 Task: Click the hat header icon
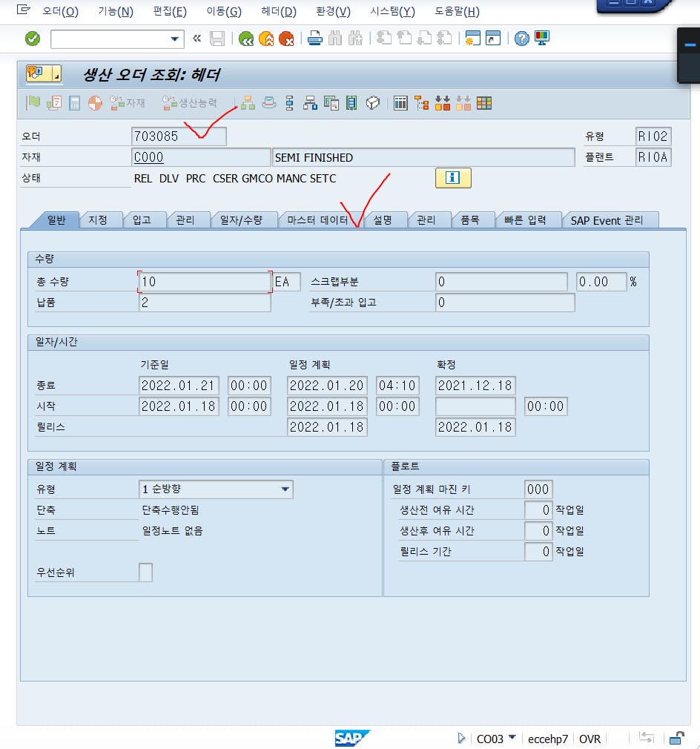click(269, 102)
